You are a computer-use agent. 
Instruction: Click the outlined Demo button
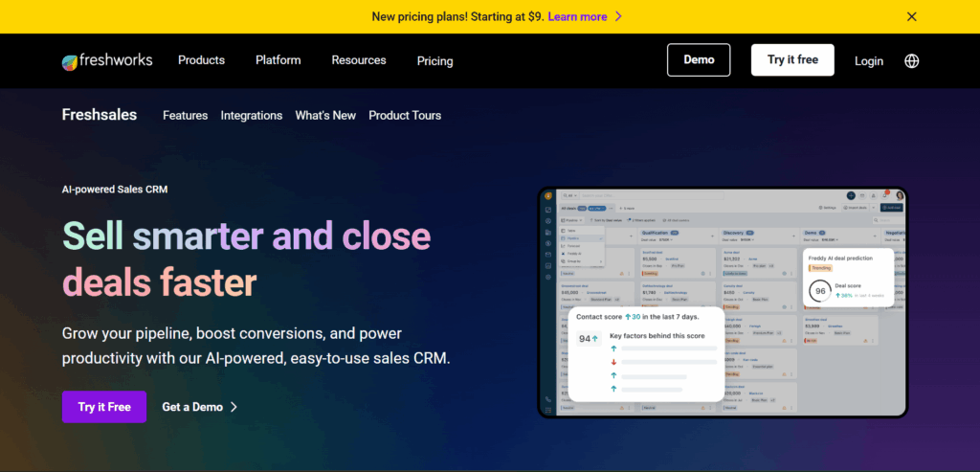(699, 60)
